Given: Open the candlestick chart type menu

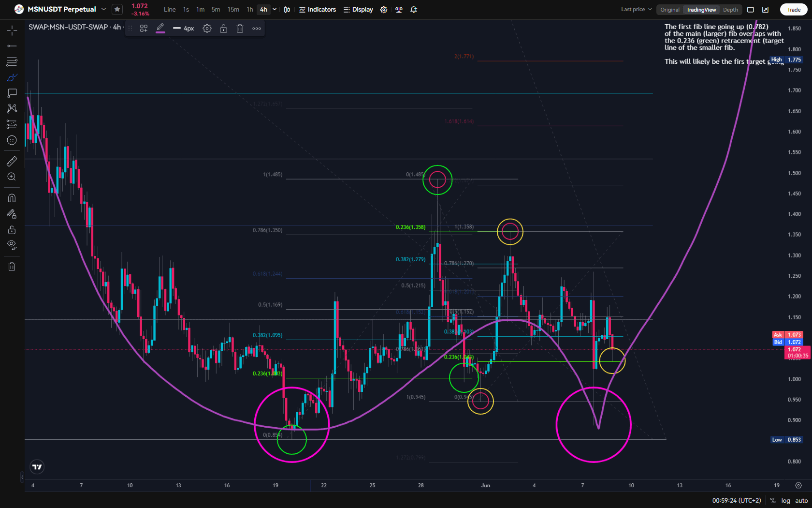Looking at the screenshot, I should [x=287, y=9].
